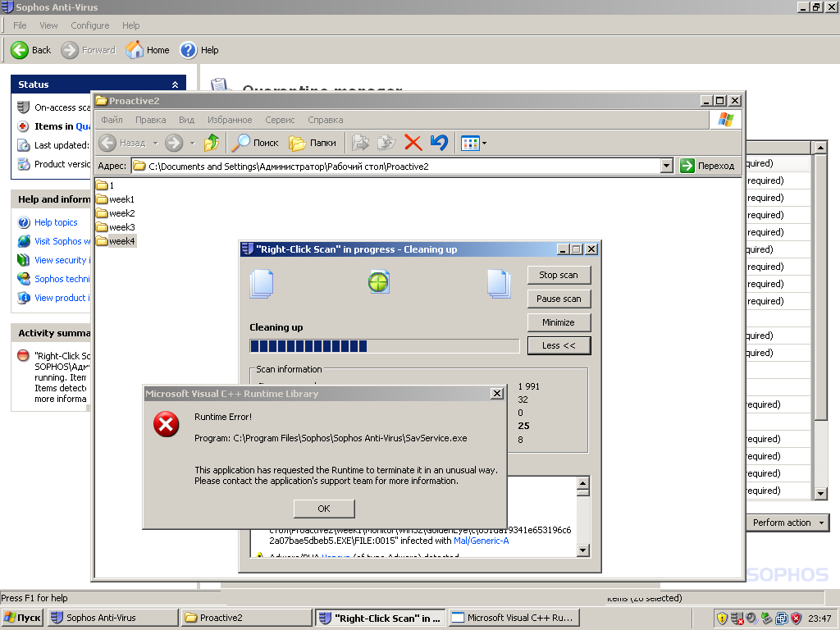This screenshot has height=630, width=840.
Task: Click the Поиск search icon in Proactive2
Action: tap(240, 143)
